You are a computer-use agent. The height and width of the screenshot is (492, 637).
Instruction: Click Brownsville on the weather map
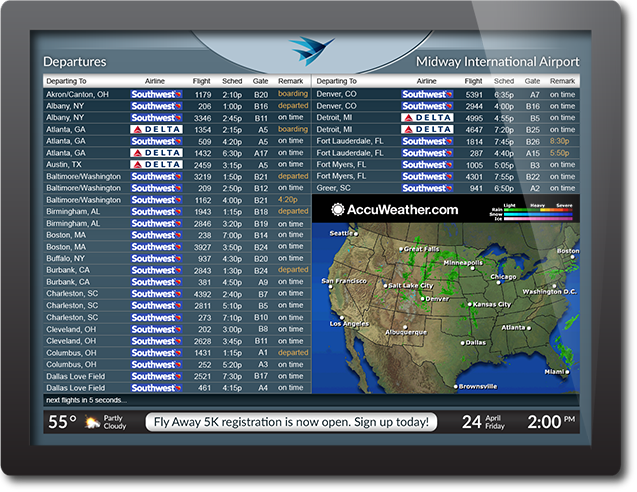(475, 386)
